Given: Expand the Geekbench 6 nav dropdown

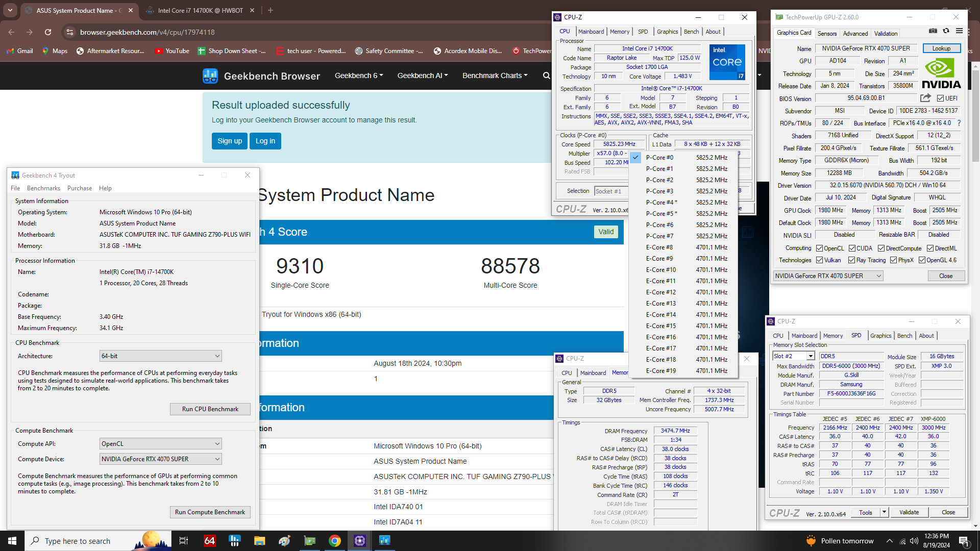Looking at the screenshot, I should tap(359, 76).
